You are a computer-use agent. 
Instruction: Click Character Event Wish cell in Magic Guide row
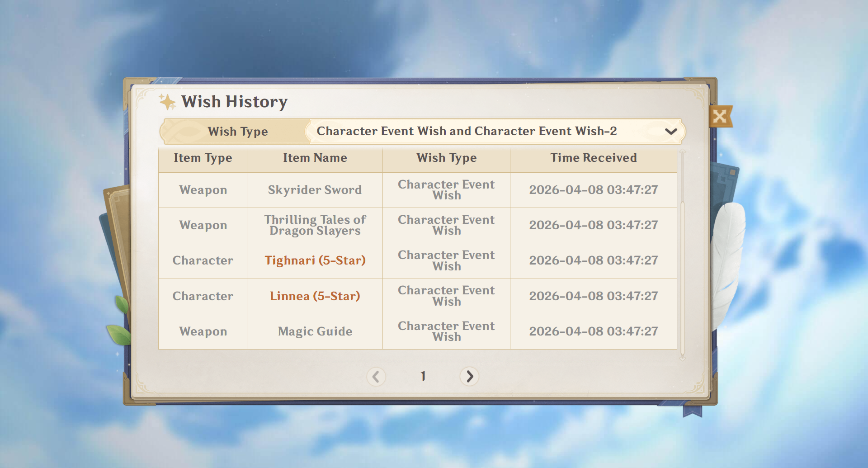click(447, 331)
